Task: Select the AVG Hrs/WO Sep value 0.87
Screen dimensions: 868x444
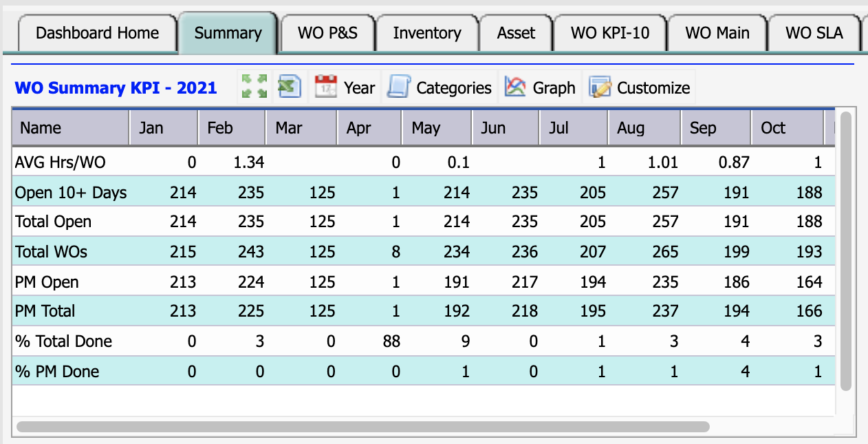Action: tap(734, 162)
